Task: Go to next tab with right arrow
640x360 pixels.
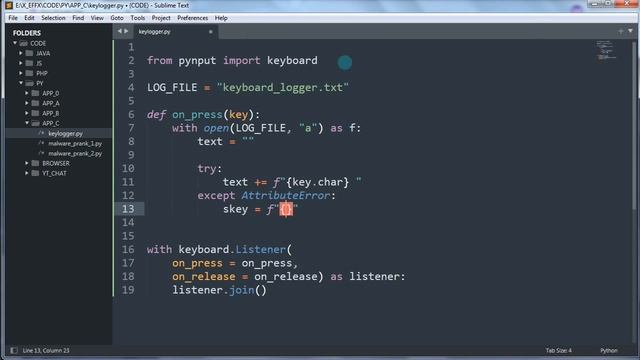Action: [126, 31]
